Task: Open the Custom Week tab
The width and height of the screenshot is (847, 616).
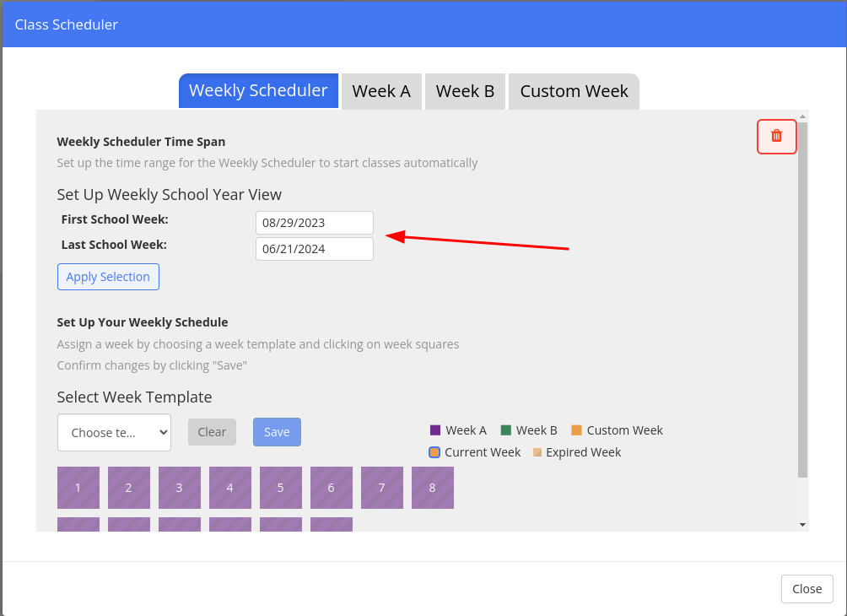Action: click(574, 91)
